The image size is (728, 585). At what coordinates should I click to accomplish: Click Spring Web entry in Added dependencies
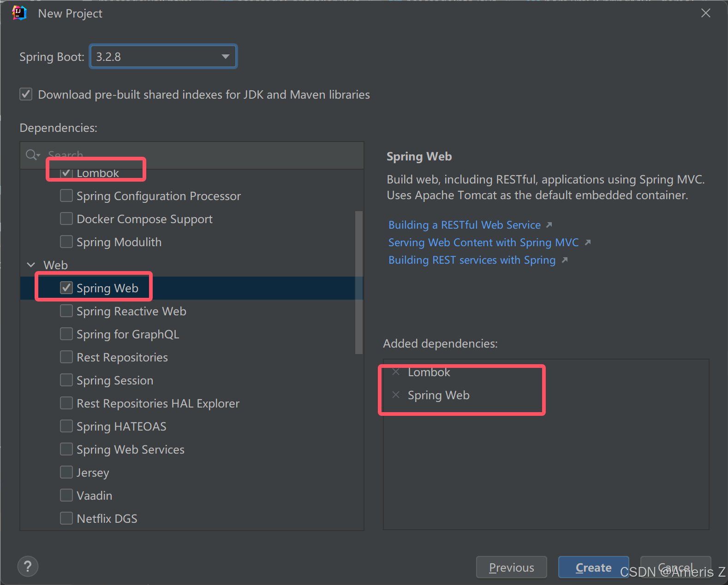pyautogui.click(x=439, y=395)
